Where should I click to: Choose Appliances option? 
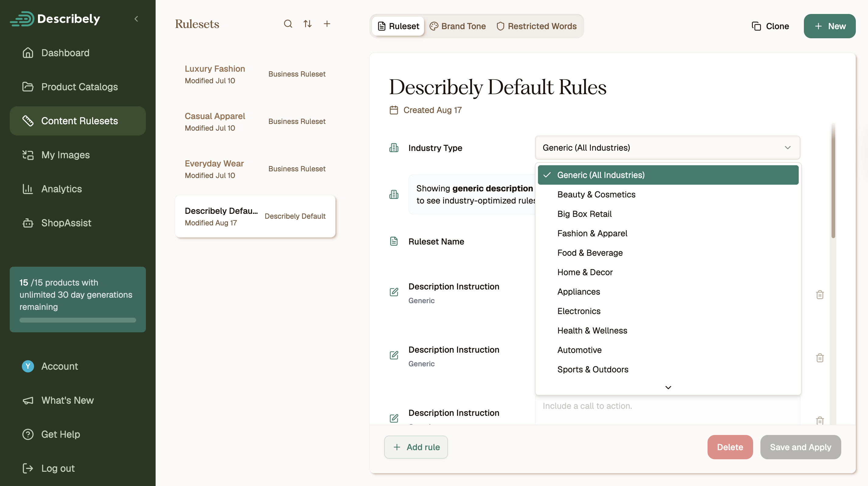click(668, 292)
